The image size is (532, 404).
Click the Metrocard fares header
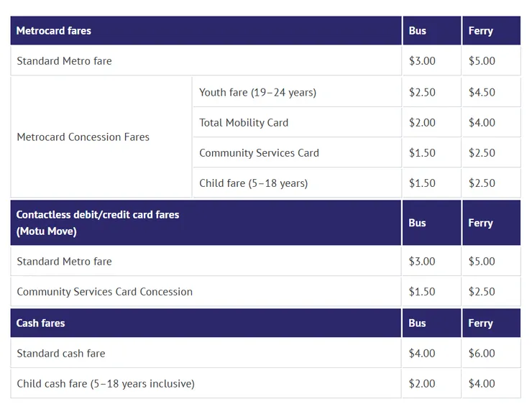click(x=54, y=31)
